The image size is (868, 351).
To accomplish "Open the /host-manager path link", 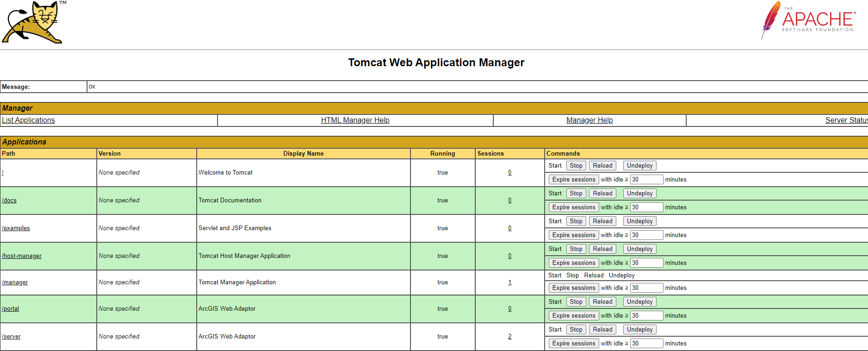I will click(22, 256).
